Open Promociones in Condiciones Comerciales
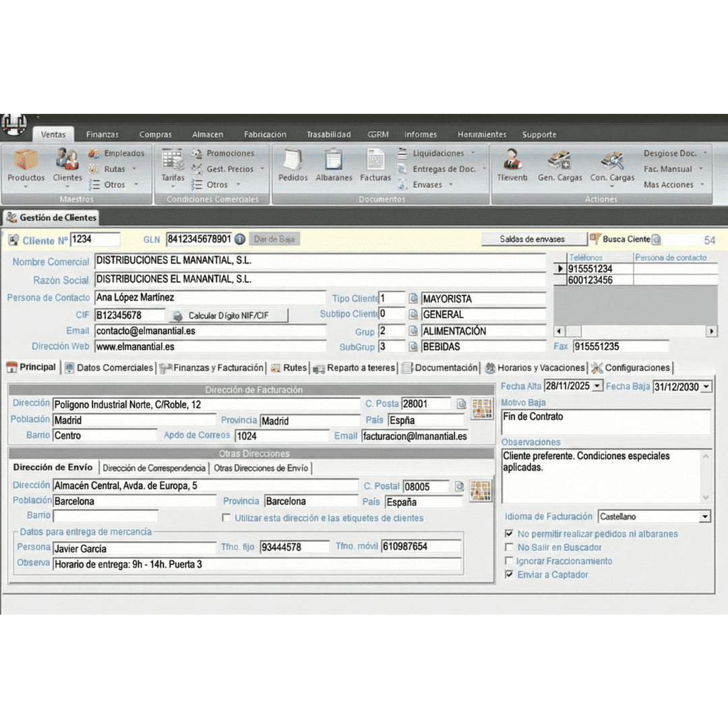The height and width of the screenshot is (728, 728). point(223,153)
